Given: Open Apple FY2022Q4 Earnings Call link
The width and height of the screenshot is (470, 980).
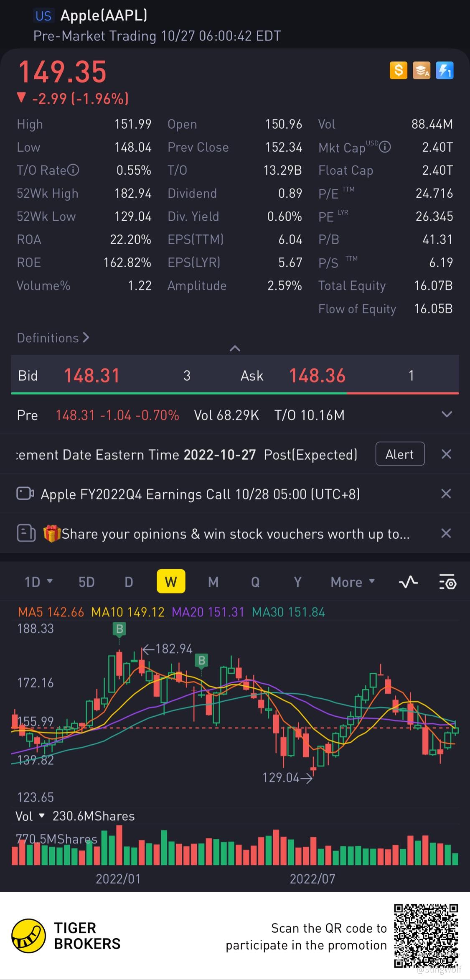Looking at the screenshot, I should 200,494.
